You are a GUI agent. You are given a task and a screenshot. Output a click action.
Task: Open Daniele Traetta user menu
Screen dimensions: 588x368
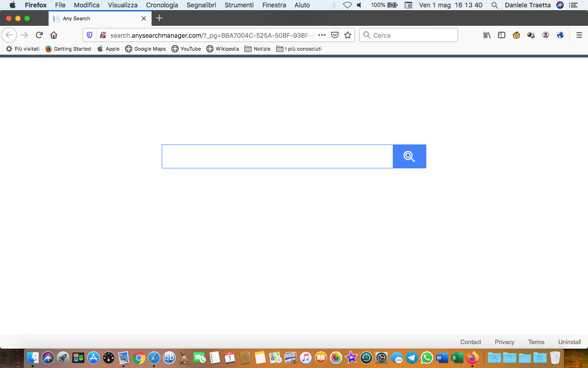tap(527, 5)
